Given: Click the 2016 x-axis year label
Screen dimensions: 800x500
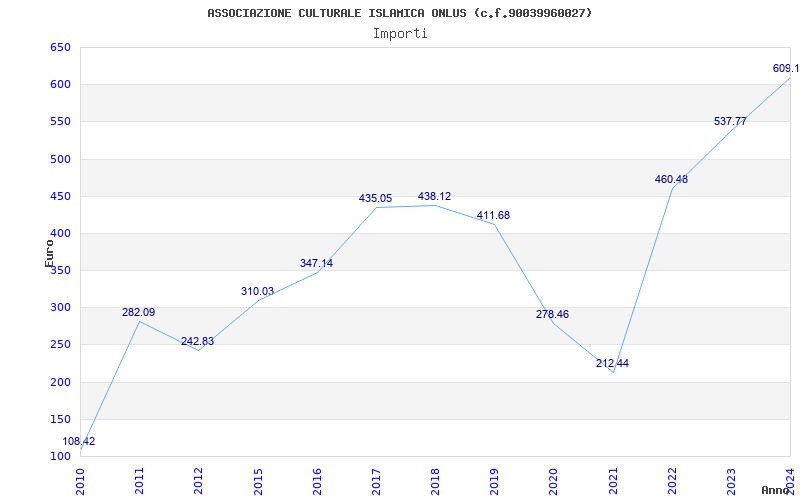Looking at the screenshot, I should pos(317,482).
